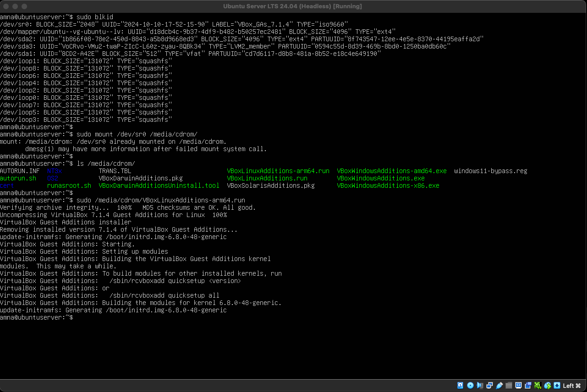This screenshot has width=587, height=392.
Task: Click VBoxLinuxAdditions.run in the listing
Action: click(x=267, y=178)
